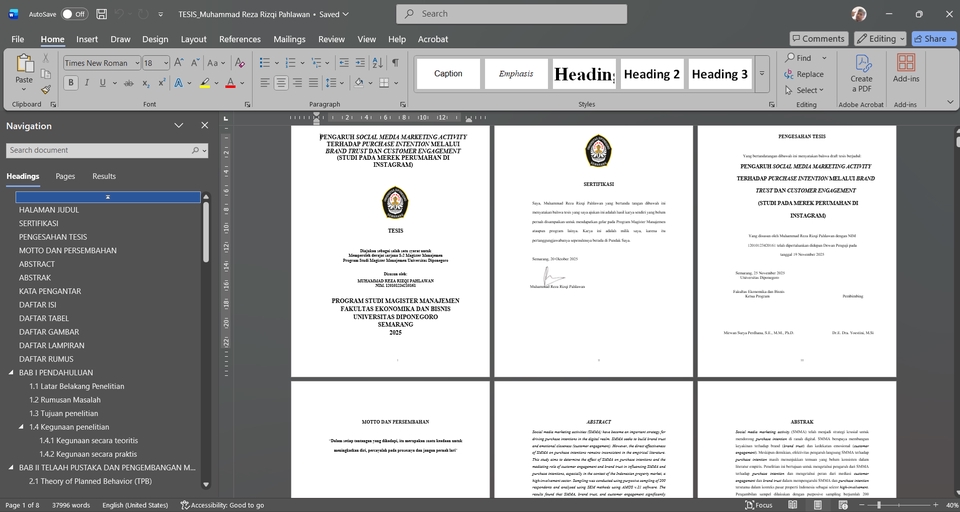The width and height of the screenshot is (960, 512).
Task: Open the References ribbon tab
Action: 240,39
